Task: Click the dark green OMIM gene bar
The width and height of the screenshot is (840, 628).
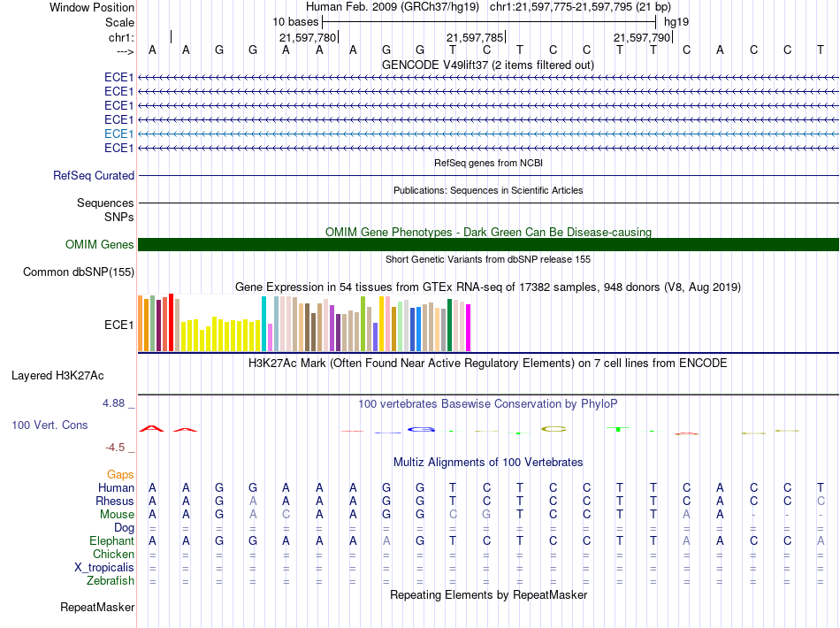Action: pyautogui.click(x=488, y=245)
